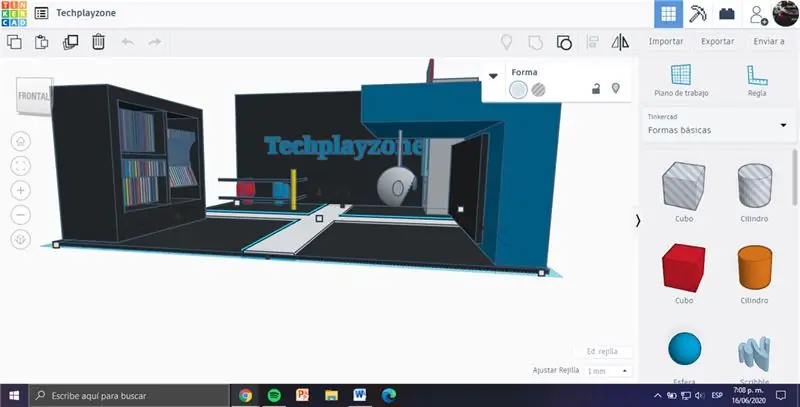The width and height of the screenshot is (800, 407).
Task: Zoom in with plus button
Action: [x=21, y=190]
